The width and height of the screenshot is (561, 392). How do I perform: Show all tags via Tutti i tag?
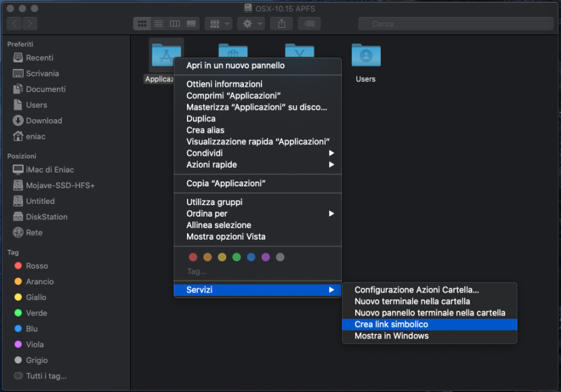point(40,376)
